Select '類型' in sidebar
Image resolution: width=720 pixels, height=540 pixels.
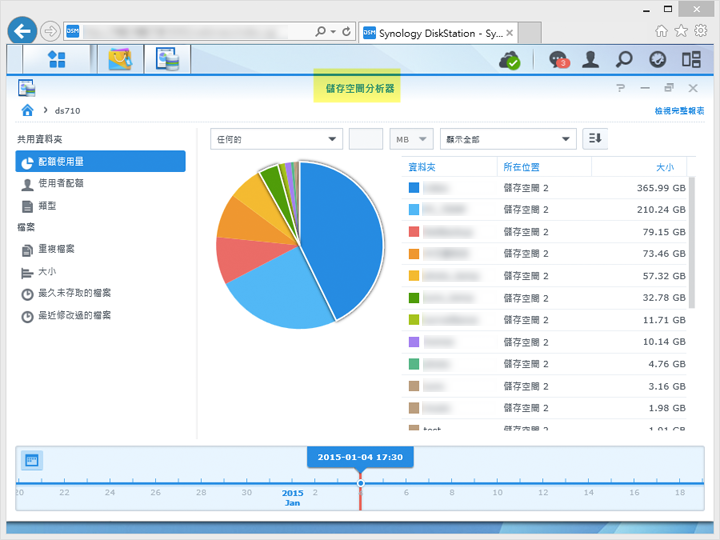(101, 206)
